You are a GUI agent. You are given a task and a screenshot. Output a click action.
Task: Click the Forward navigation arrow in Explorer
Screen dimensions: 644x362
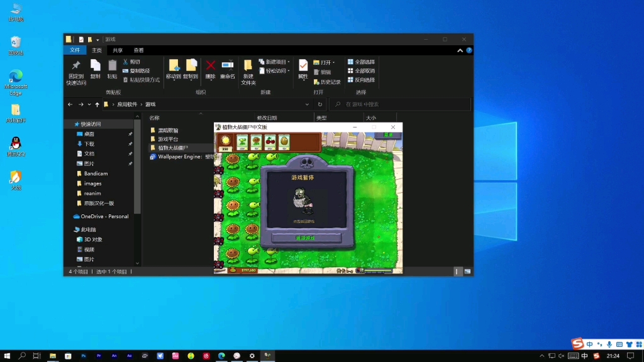81,104
